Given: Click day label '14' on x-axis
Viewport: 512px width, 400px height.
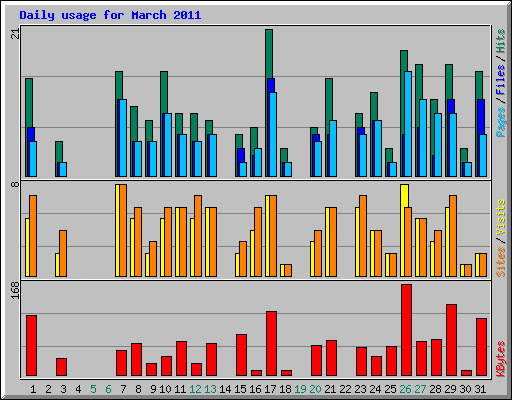Looking at the screenshot, I should (225, 389).
